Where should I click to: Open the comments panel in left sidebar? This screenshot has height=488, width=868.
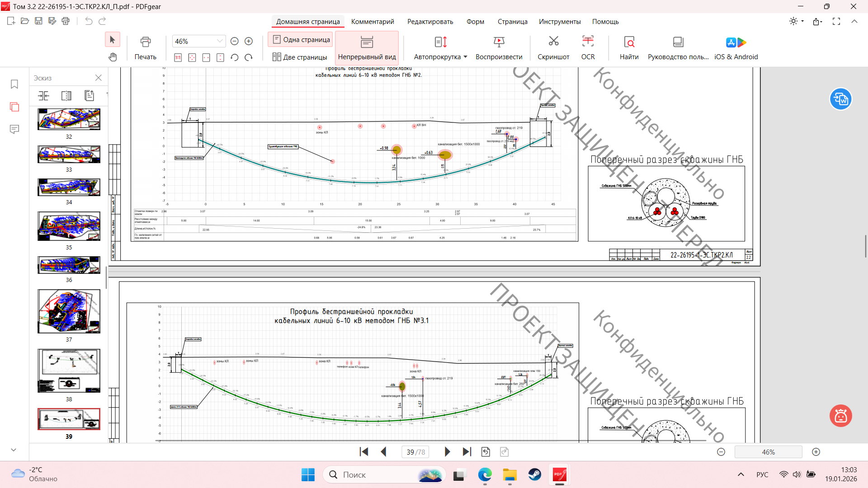pos(14,129)
